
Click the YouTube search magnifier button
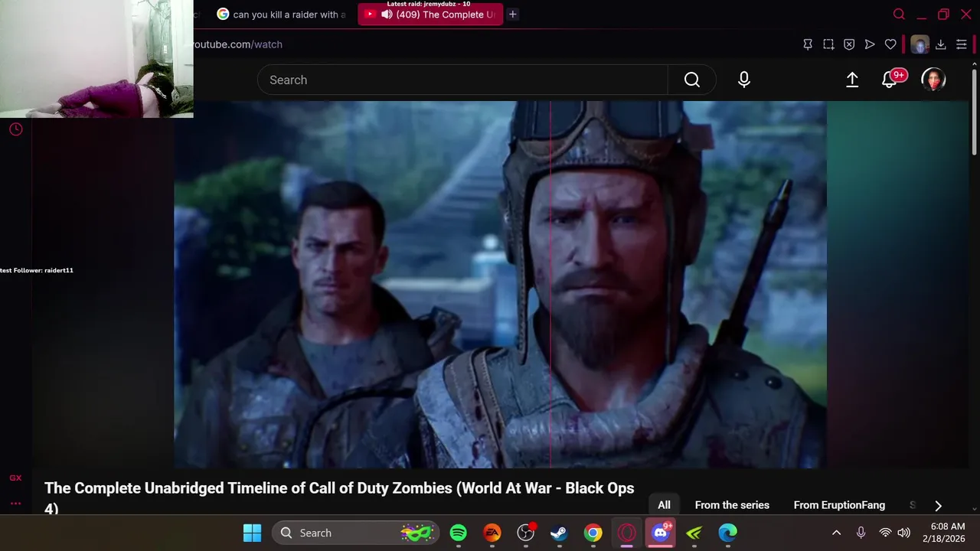(692, 80)
